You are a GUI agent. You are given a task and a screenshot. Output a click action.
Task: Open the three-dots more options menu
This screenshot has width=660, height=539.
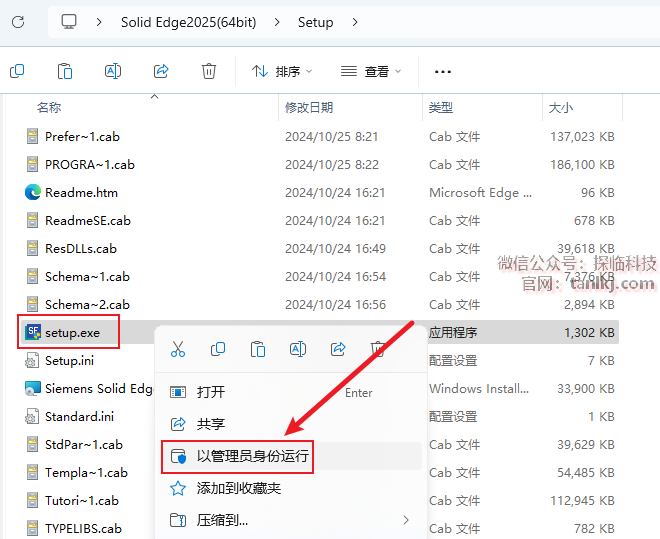coord(443,72)
